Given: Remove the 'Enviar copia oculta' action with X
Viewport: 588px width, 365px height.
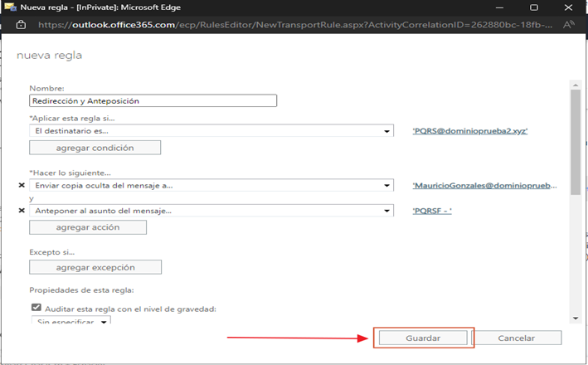Looking at the screenshot, I should [22, 186].
